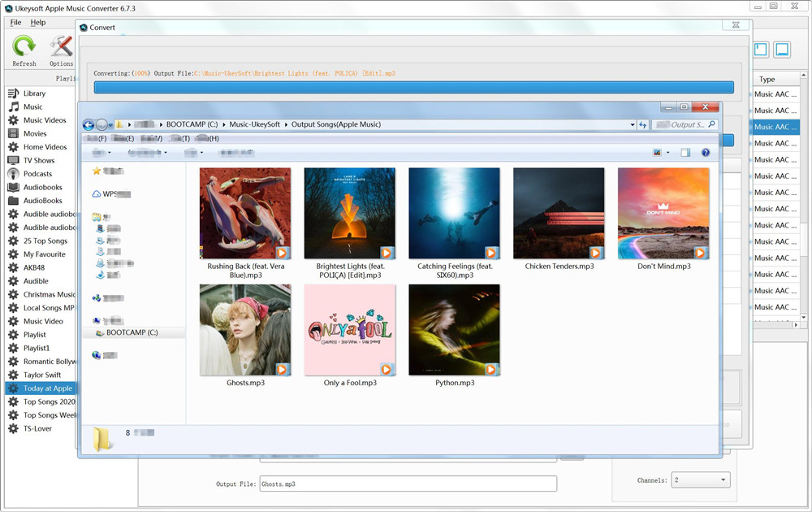
Task: Click the search magnifier icon
Action: [x=712, y=124]
